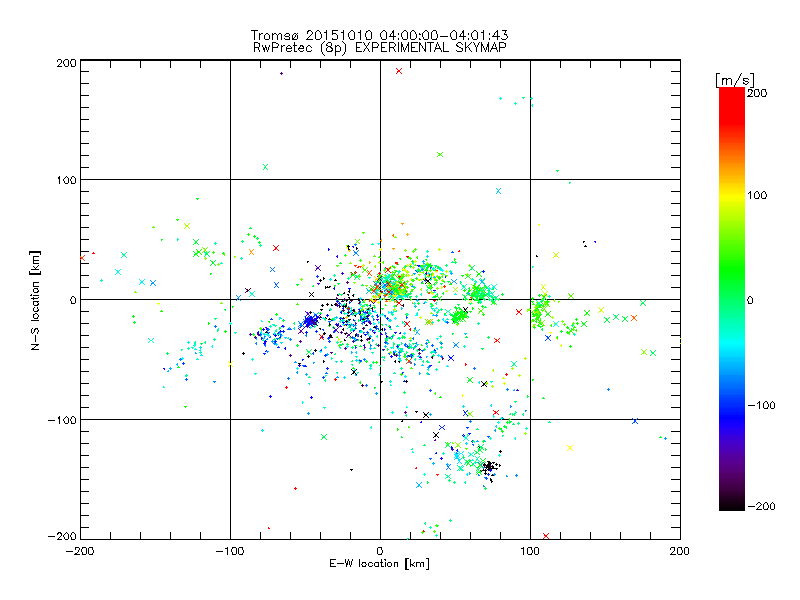Click the y-axis '100' tick label
800x600 pixels.
click(x=66, y=180)
